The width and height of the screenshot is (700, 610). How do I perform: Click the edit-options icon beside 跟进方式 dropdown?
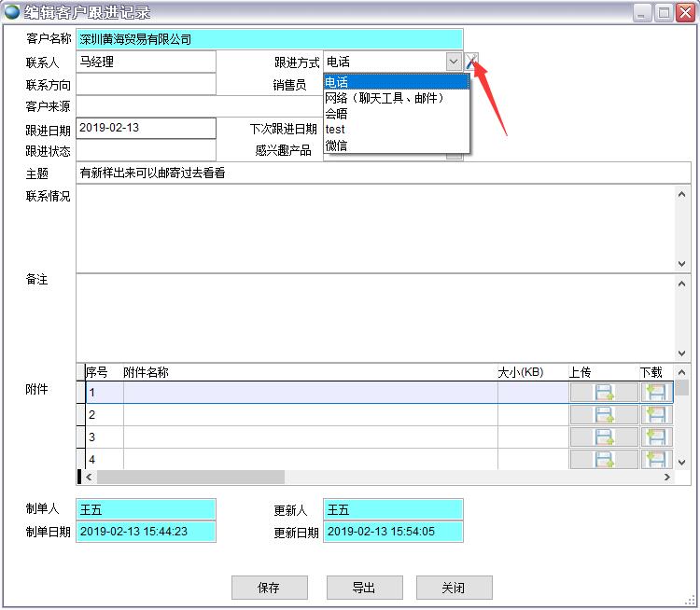tap(471, 62)
